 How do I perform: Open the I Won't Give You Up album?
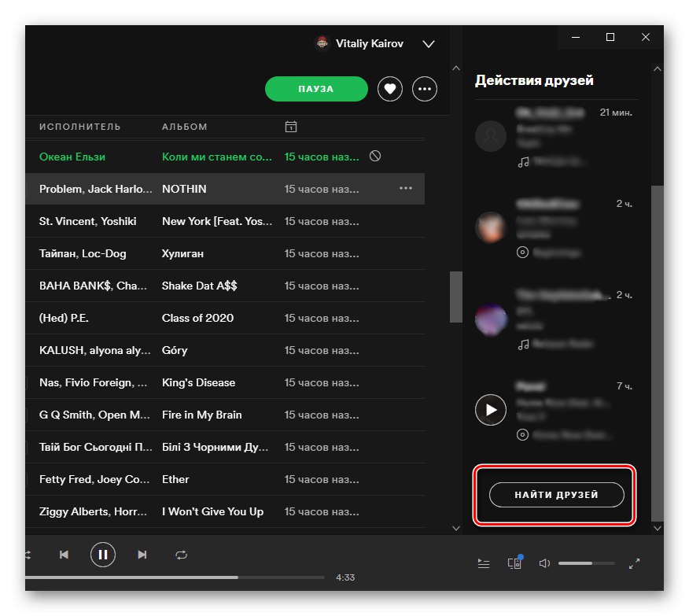coord(212,512)
